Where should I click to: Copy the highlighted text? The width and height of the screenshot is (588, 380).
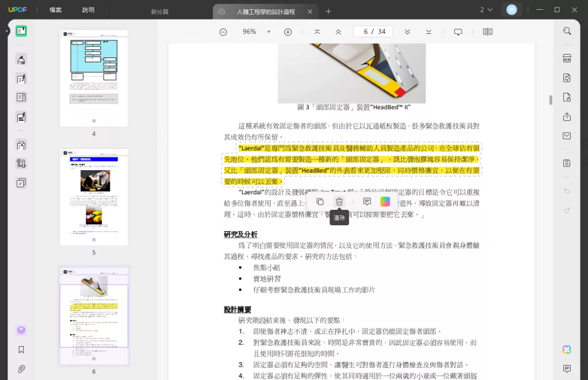click(320, 202)
